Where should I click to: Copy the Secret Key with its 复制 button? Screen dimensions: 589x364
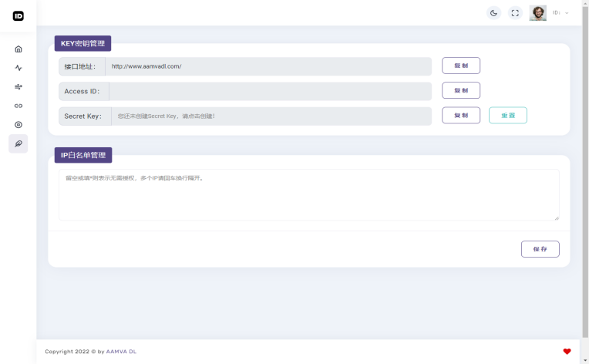(460, 115)
